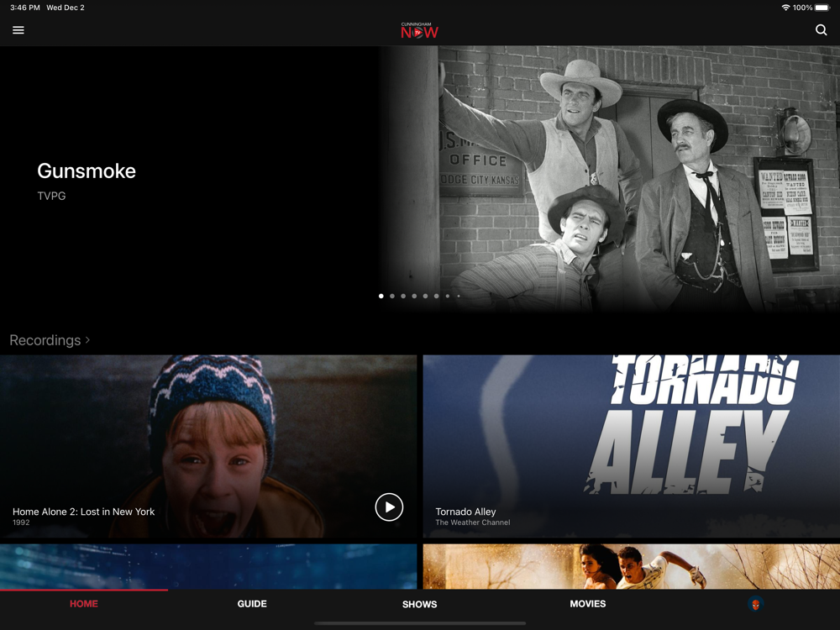Open the hamburger menu
The width and height of the screenshot is (840, 630).
click(x=18, y=30)
